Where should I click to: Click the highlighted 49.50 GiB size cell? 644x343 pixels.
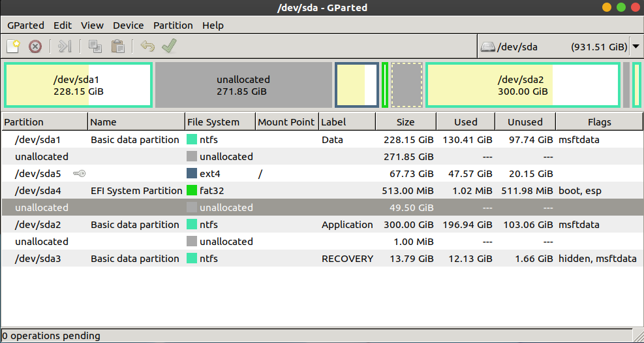[x=412, y=208]
